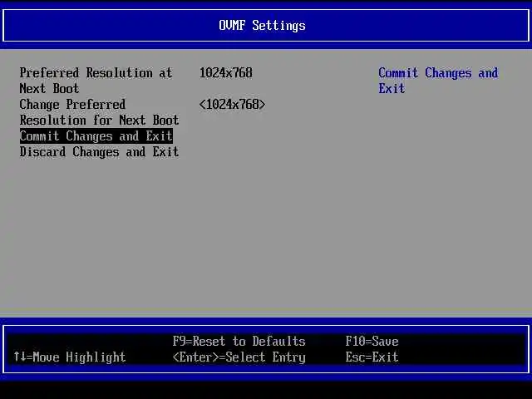Image resolution: width=532 pixels, height=399 pixels.
Task: Click the Esc=Exit hint
Action: [372, 357]
